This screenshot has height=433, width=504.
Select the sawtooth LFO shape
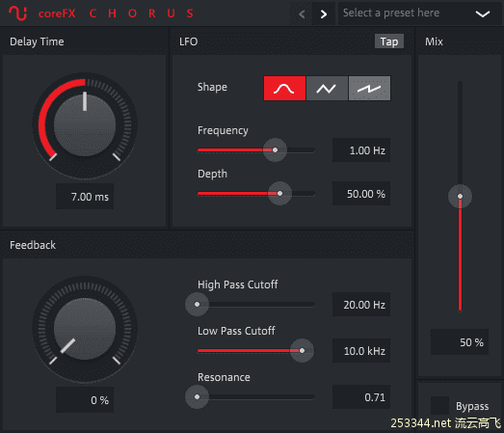(369, 88)
